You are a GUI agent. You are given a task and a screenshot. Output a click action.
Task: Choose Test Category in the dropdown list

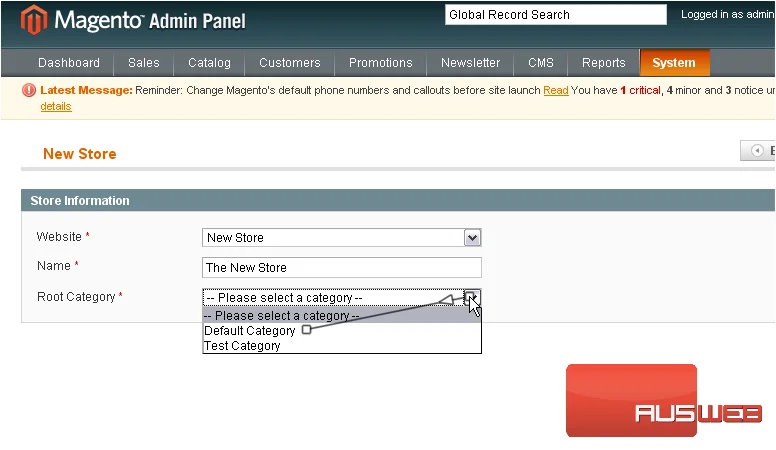[341, 346]
